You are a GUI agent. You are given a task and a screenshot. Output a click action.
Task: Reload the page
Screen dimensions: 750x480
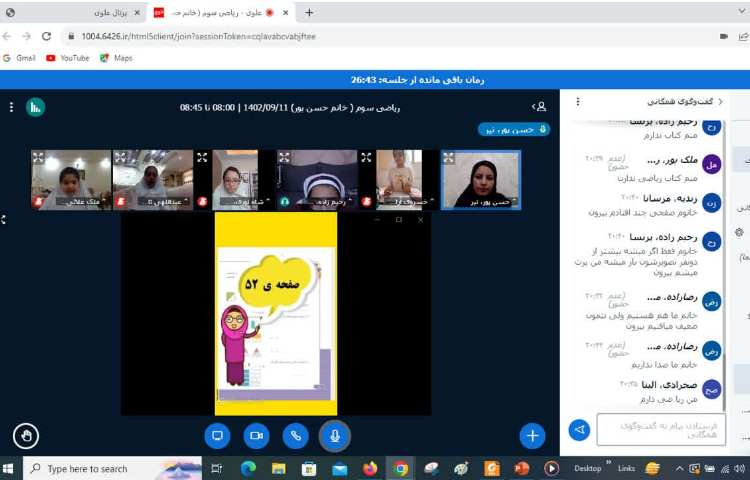point(46,36)
